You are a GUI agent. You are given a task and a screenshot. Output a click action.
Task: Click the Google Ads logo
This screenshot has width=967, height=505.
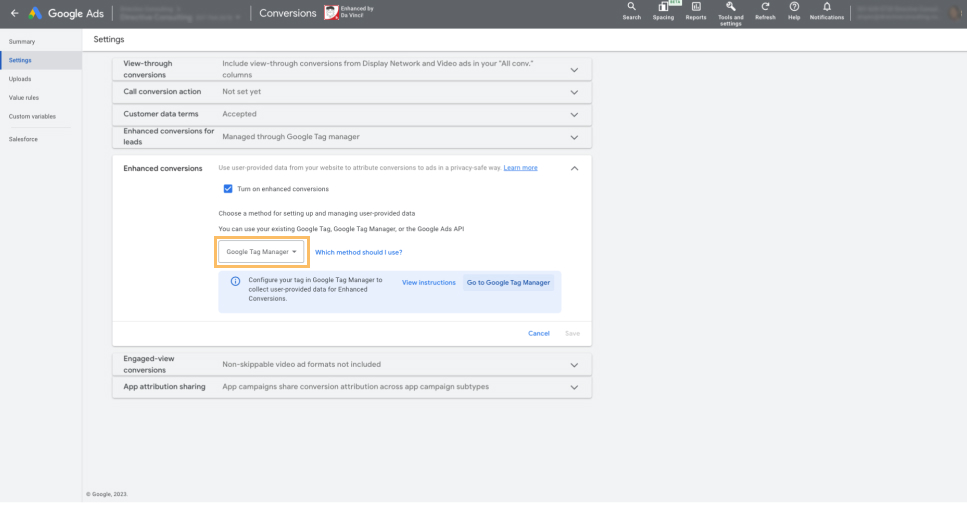tap(66, 13)
